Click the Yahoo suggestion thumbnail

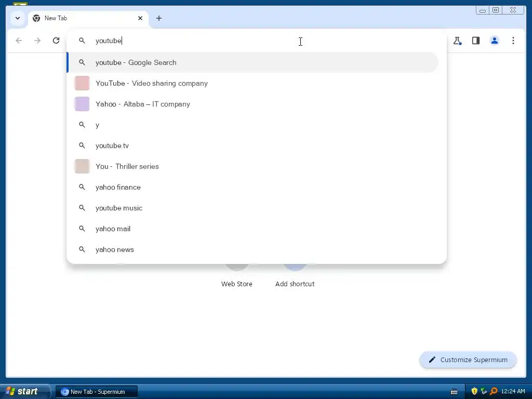[82, 104]
